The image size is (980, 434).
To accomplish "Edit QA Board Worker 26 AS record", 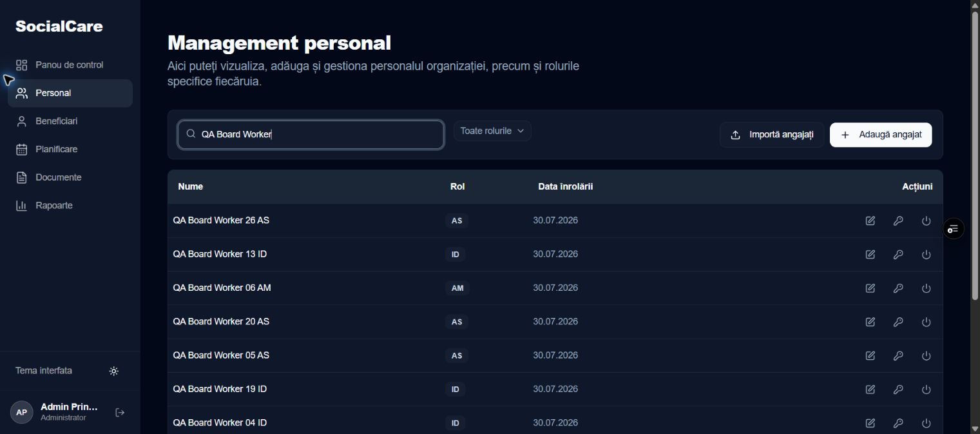I will [870, 221].
